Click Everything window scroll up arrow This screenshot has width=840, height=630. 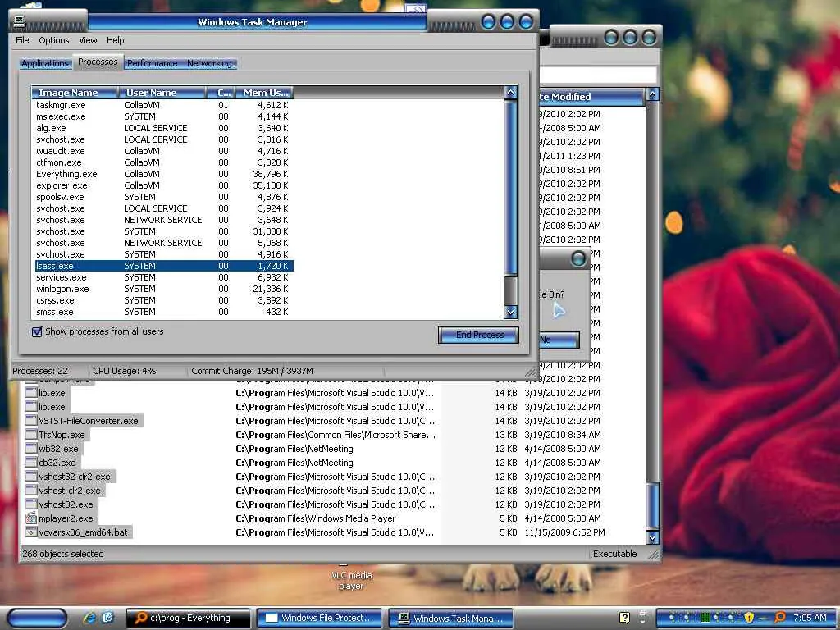click(x=652, y=95)
